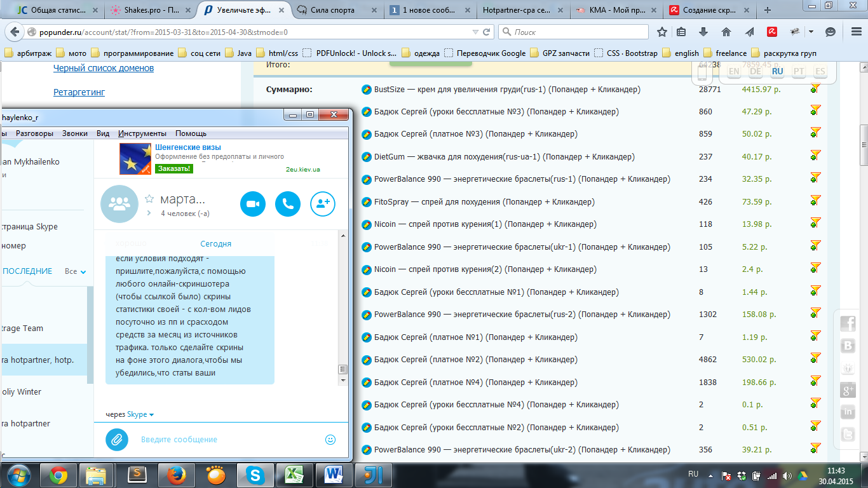Viewport: 868px width, 488px height.
Task: Click the Facebook share icon on the page
Action: (x=848, y=323)
